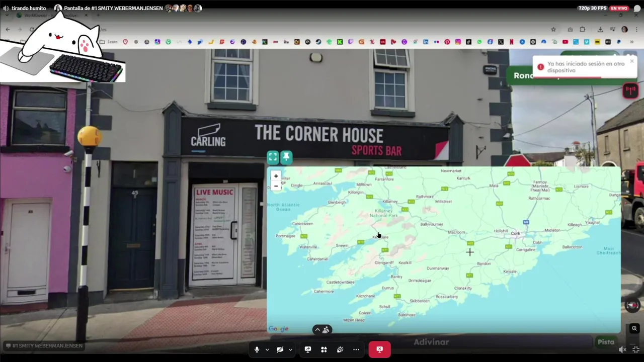The height and width of the screenshot is (362, 644).
Task: Exit fullscreen with the collapse arrows icon
Action: click(635, 349)
